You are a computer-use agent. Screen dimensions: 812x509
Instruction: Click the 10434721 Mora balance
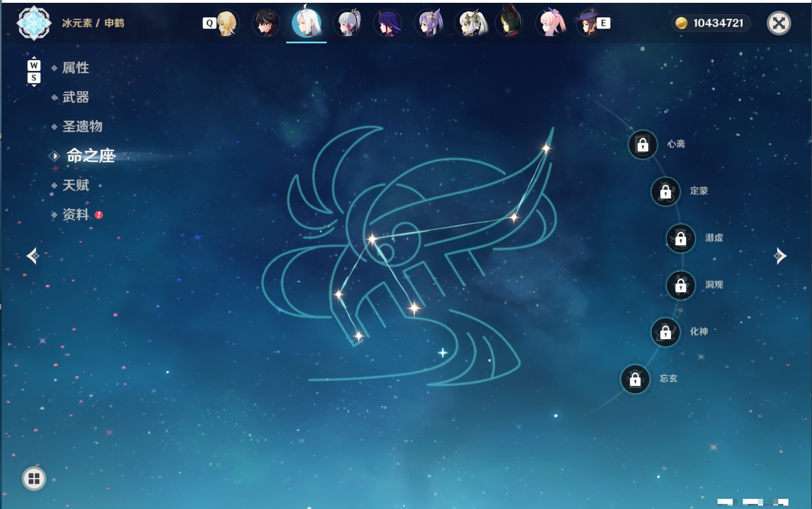pos(718,23)
